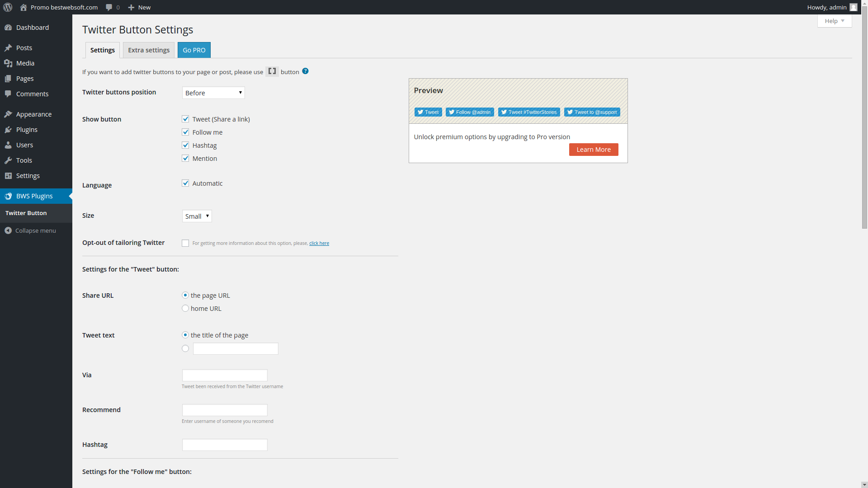The height and width of the screenshot is (488, 868).
Task: Click the Tweet to @support preview button
Action: pyautogui.click(x=592, y=112)
